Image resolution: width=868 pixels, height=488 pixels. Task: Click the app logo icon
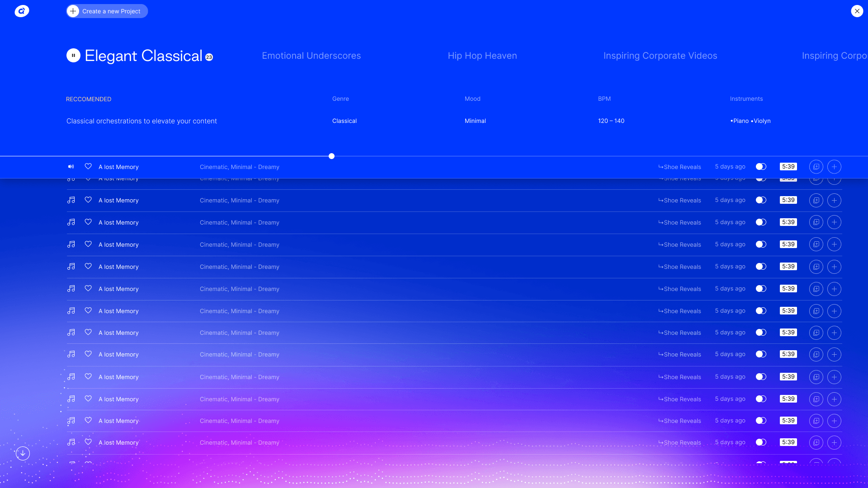[22, 11]
